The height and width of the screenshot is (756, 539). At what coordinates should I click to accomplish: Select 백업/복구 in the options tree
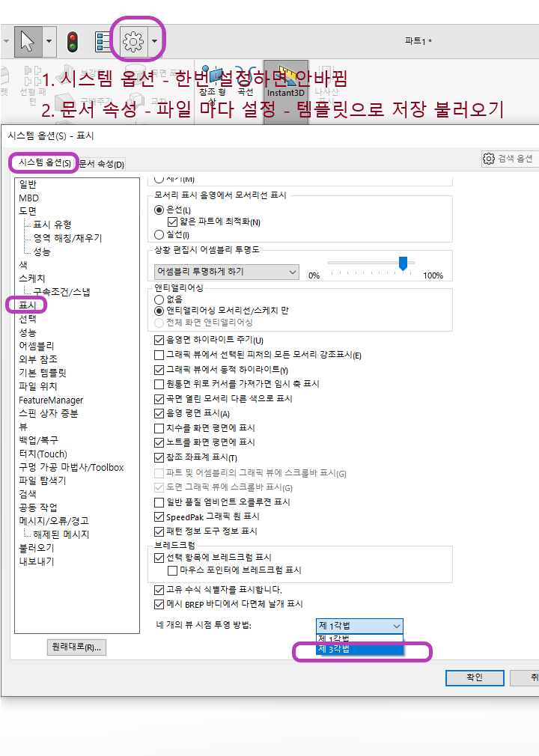click(39, 440)
